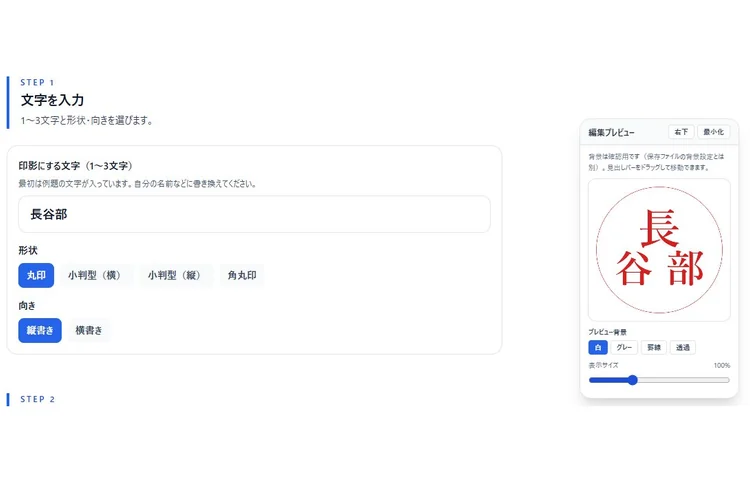This screenshot has width=750, height=482.
Task: Minimize preview with the 最小化 button
Action: 713,132
